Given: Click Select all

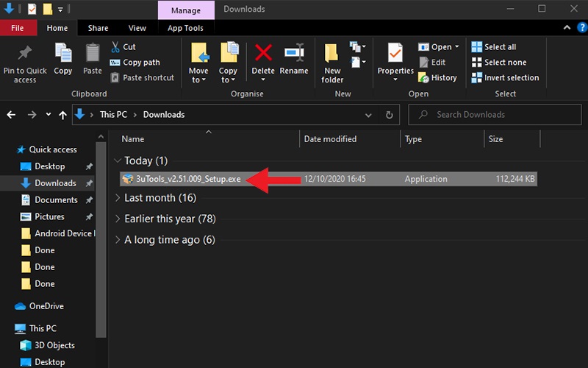Looking at the screenshot, I should click(493, 47).
